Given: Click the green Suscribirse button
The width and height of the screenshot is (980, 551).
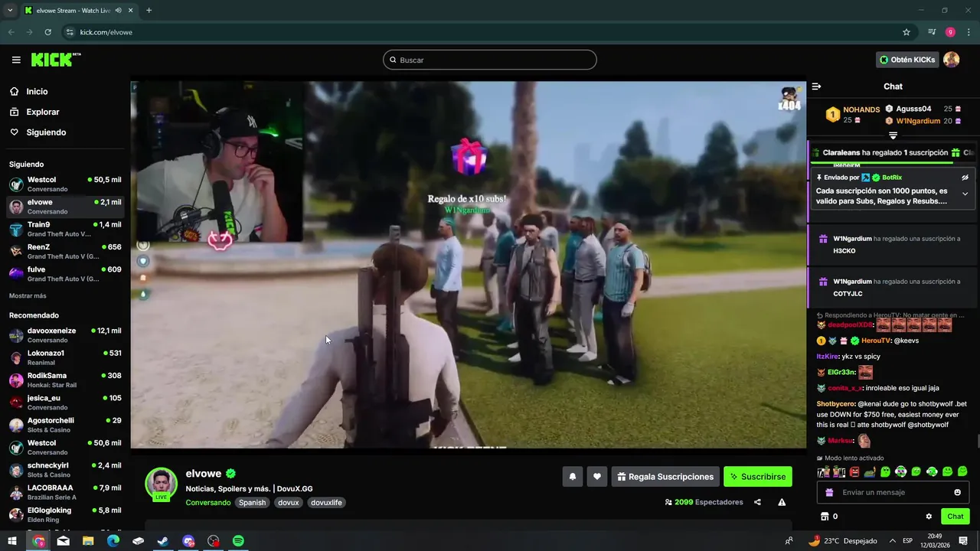Looking at the screenshot, I should [758, 477].
